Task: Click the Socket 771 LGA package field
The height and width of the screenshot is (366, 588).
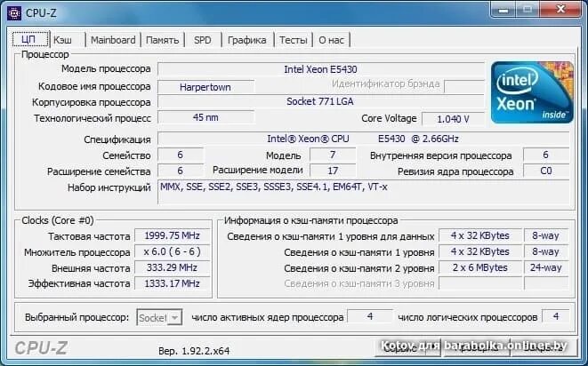Action: 321,101
